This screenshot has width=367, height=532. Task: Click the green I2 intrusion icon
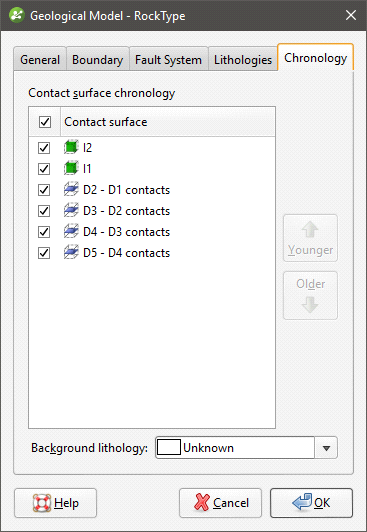71,148
